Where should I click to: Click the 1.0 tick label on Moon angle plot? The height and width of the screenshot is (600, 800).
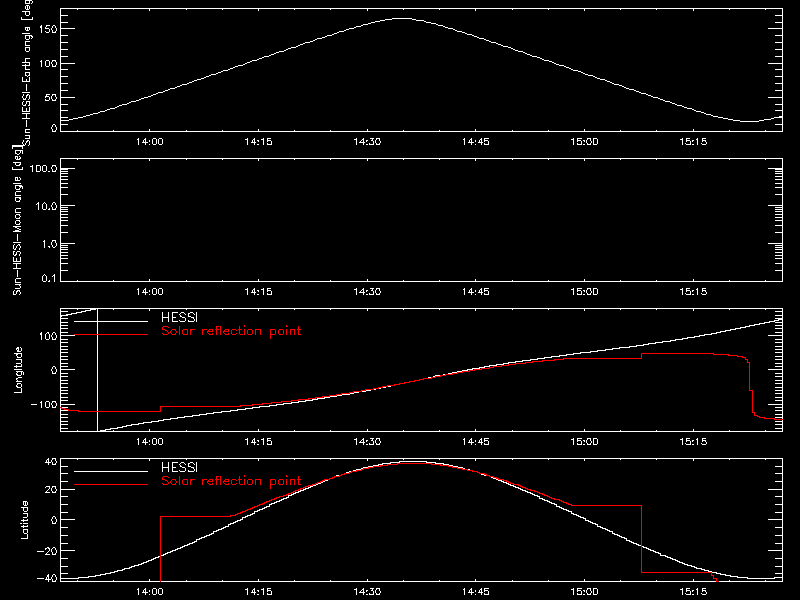point(49,244)
